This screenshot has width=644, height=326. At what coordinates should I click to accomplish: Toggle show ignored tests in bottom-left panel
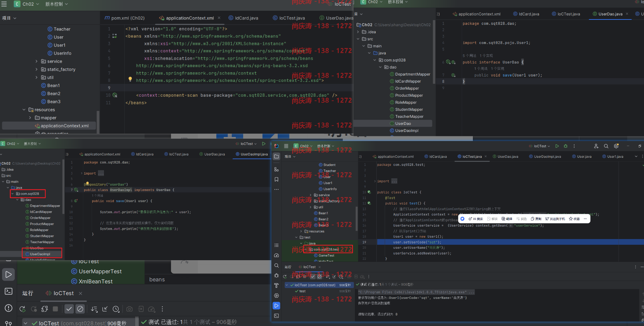coord(80,309)
